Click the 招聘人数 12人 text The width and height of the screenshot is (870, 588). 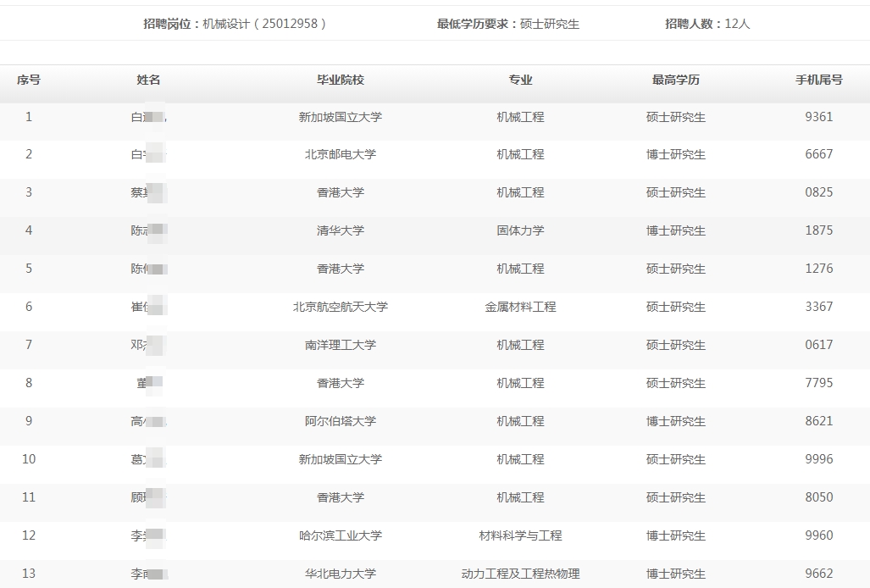click(707, 24)
